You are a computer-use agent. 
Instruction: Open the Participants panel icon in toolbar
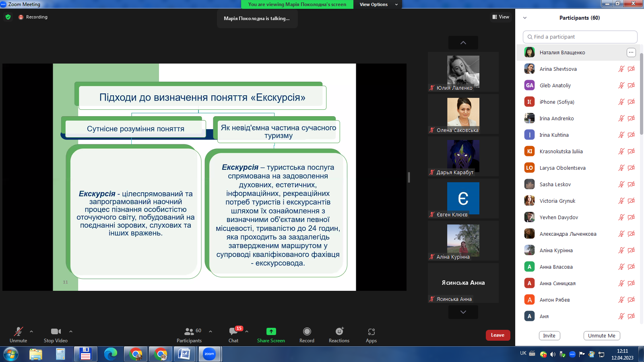[189, 331]
